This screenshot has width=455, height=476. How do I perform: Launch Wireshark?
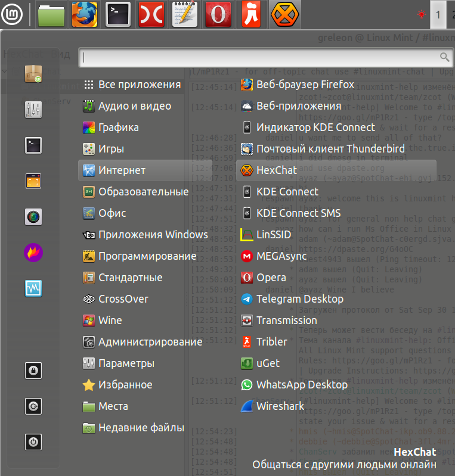tap(336, 406)
